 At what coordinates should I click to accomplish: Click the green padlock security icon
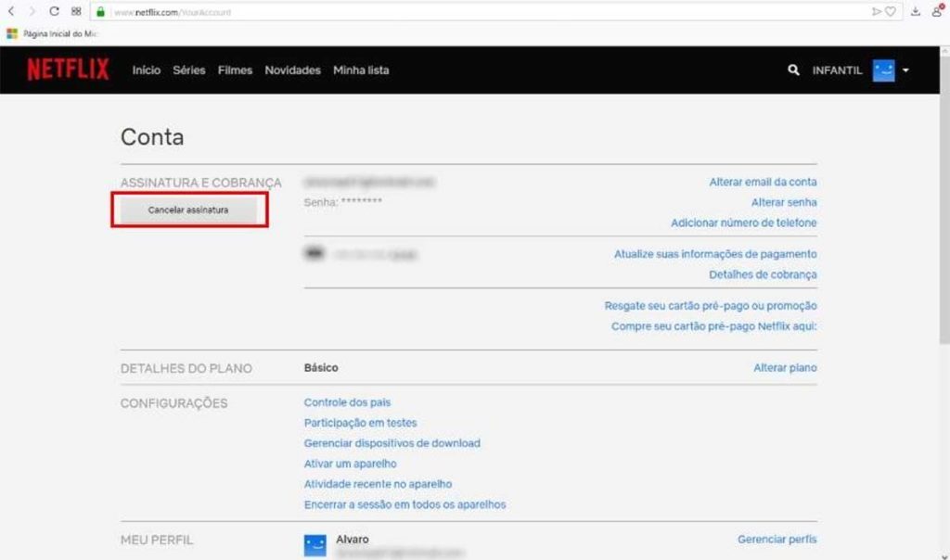[x=101, y=12]
